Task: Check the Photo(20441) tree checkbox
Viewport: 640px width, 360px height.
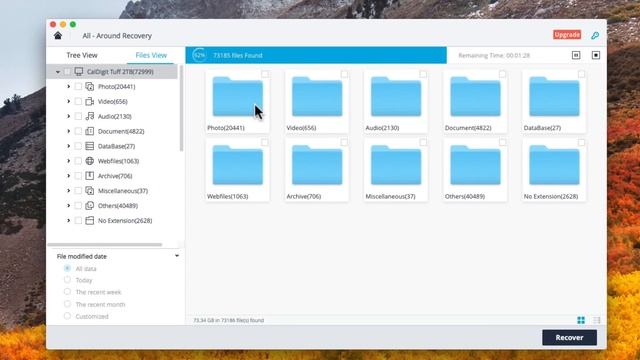Action: [78, 87]
